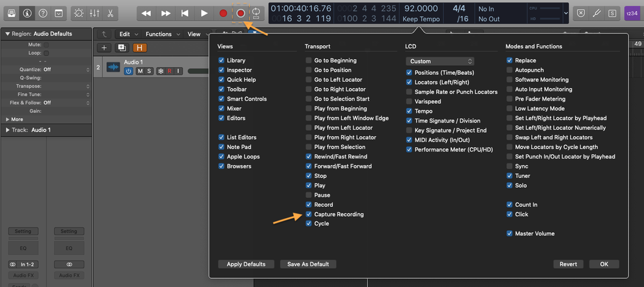Uncheck the Library checkbox
The width and height of the screenshot is (644, 287).
[x=222, y=61]
